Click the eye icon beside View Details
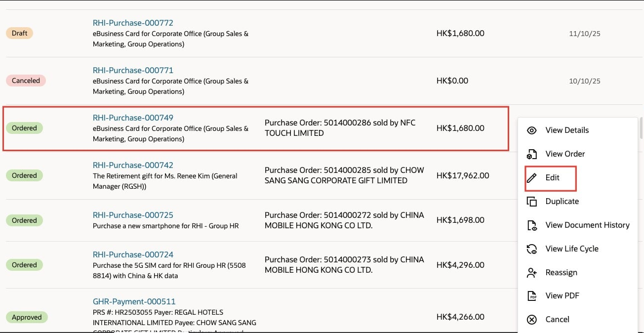644x333 pixels. (532, 130)
